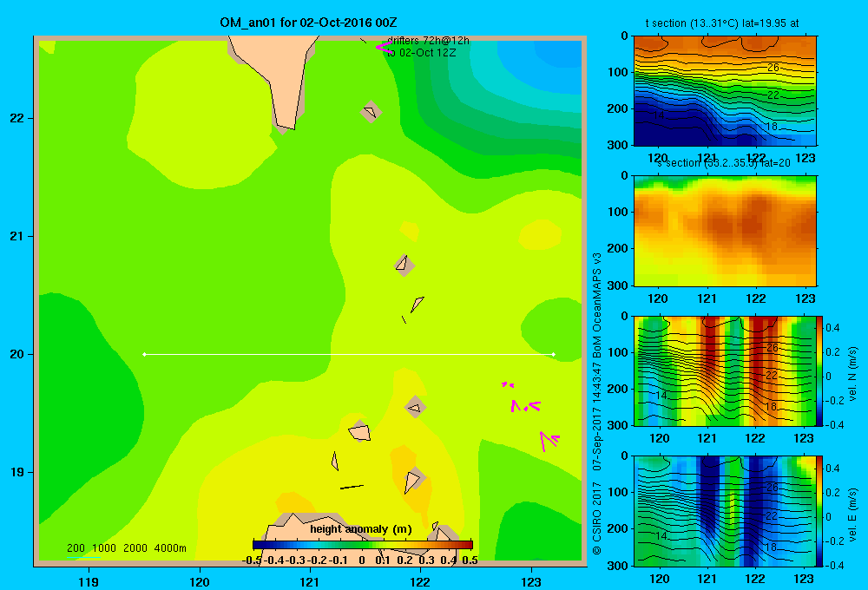Click the 'vel. E (m/s)' axis label

click(853, 515)
